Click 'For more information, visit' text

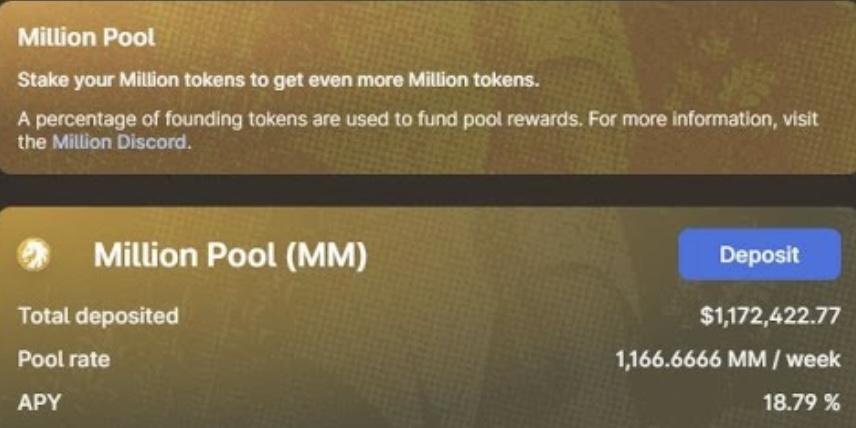tap(700, 118)
